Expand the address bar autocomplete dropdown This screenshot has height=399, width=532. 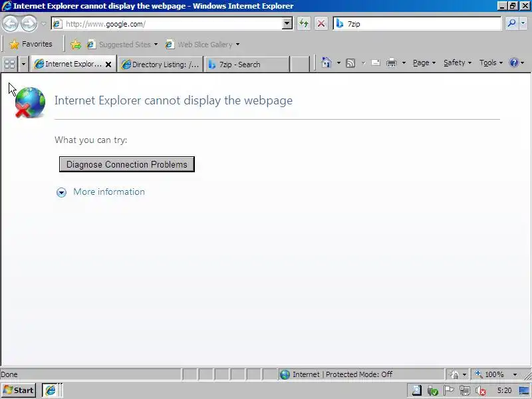[287, 24]
